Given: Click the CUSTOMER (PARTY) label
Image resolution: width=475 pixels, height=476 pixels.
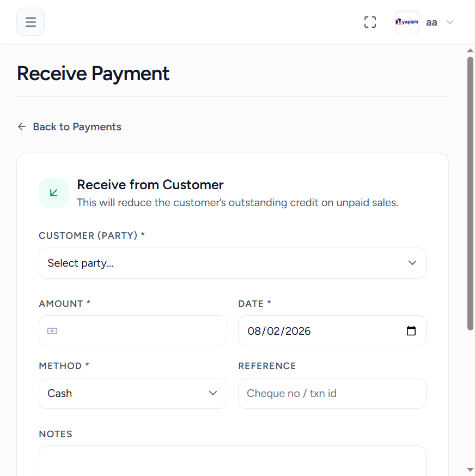Looking at the screenshot, I should click(x=92, y=236).
